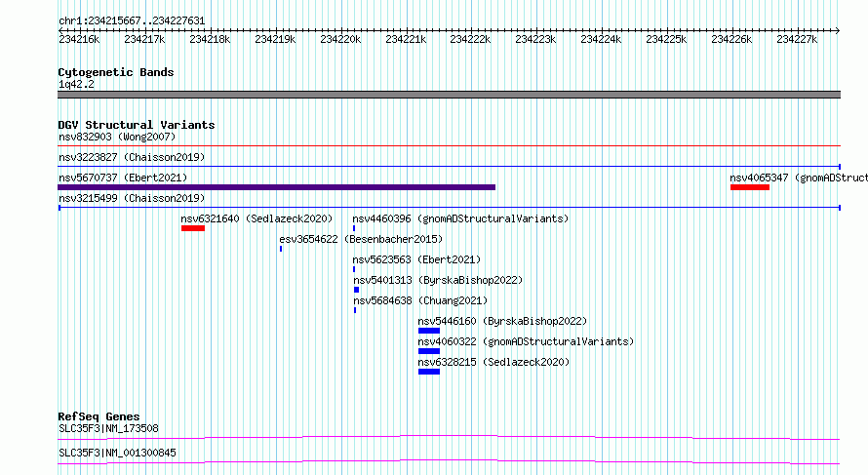
Task: Click the 234223k ruler position
Action: point(535,39)
